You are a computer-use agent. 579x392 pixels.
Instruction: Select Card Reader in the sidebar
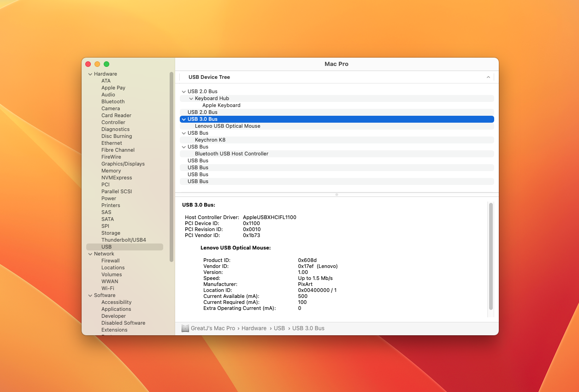[116, 115]
